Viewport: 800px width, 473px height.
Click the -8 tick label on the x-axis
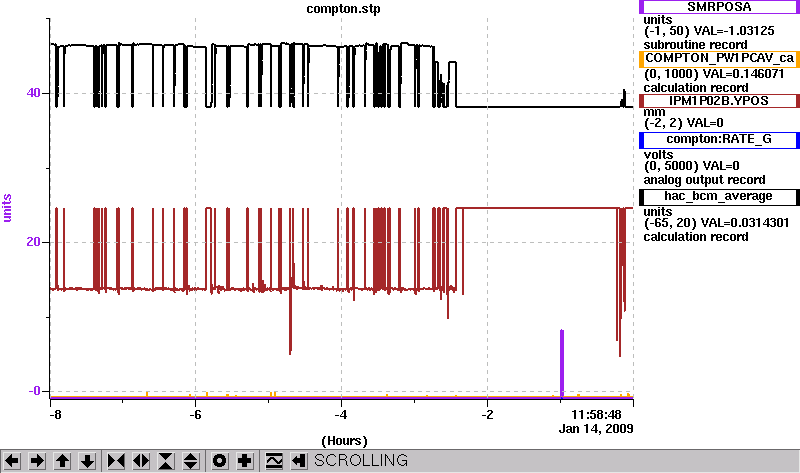point(55,414)
